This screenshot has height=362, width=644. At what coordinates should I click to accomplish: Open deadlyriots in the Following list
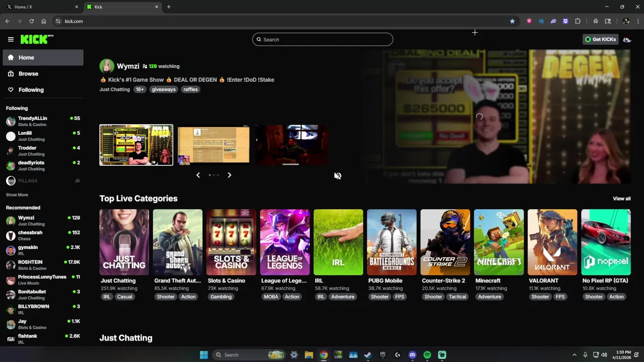coord(43,165)
